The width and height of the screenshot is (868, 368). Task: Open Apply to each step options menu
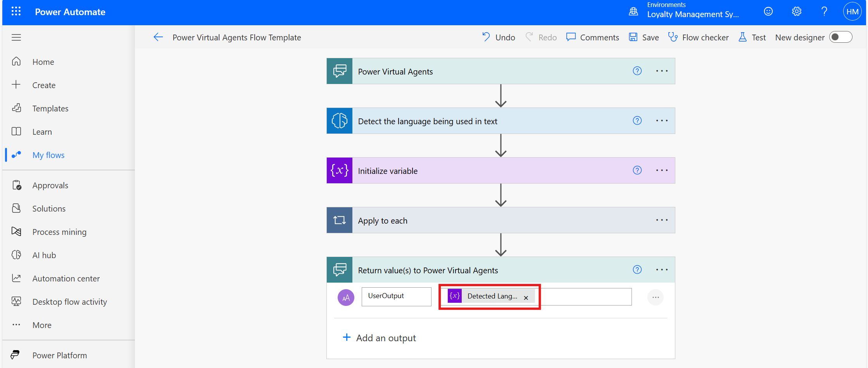coord(662,220)
